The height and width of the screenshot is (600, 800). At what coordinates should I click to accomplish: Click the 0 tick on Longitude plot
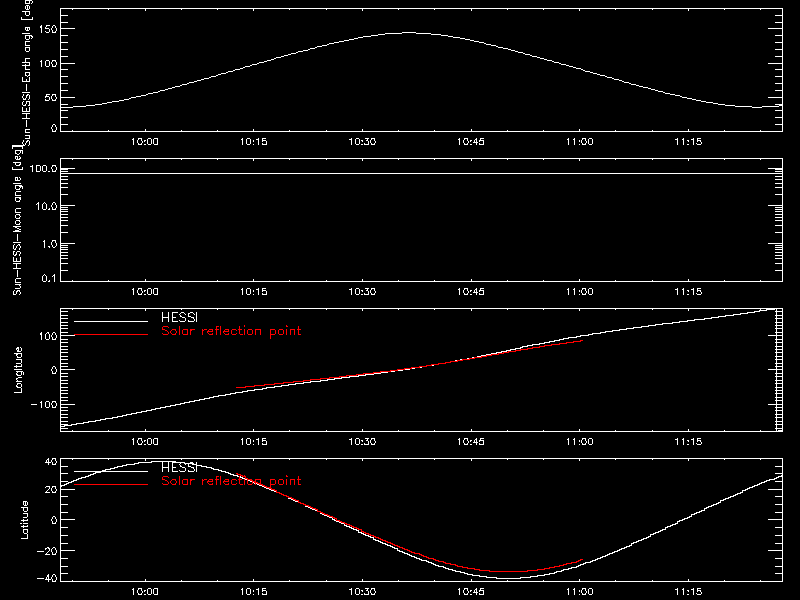coord(54,370)
